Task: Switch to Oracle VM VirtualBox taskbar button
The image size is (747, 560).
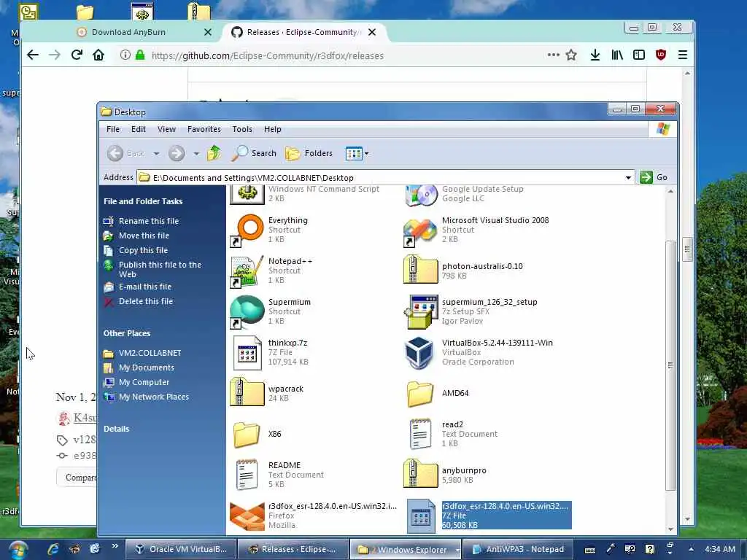Action: (181, 549)
